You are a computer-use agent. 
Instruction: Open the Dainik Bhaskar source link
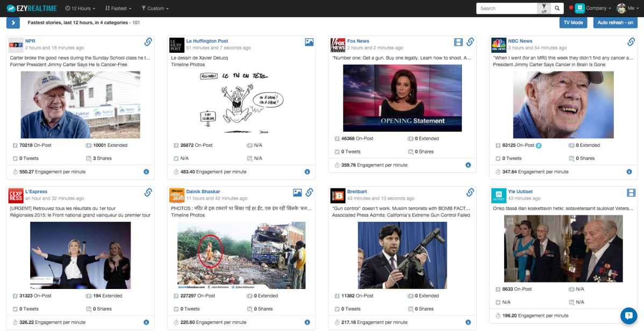(x=203, y=192)
